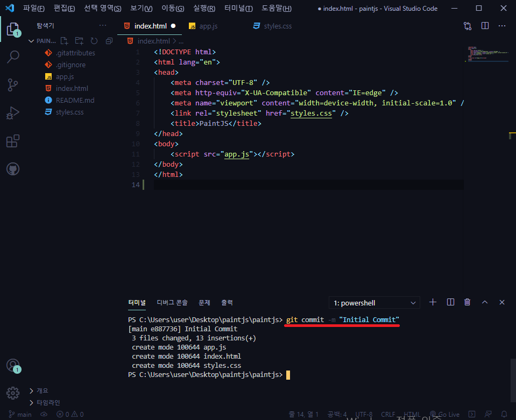This screenshot has width=516, height=420.
Task: Open the Explorer view in activity bar
Action: click(13, 30)
